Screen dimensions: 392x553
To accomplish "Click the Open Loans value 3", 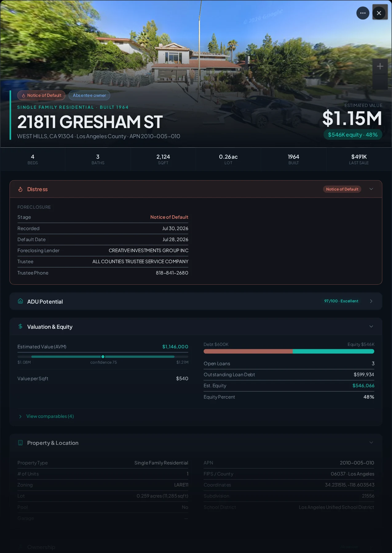I will click(x=373, y=364).
